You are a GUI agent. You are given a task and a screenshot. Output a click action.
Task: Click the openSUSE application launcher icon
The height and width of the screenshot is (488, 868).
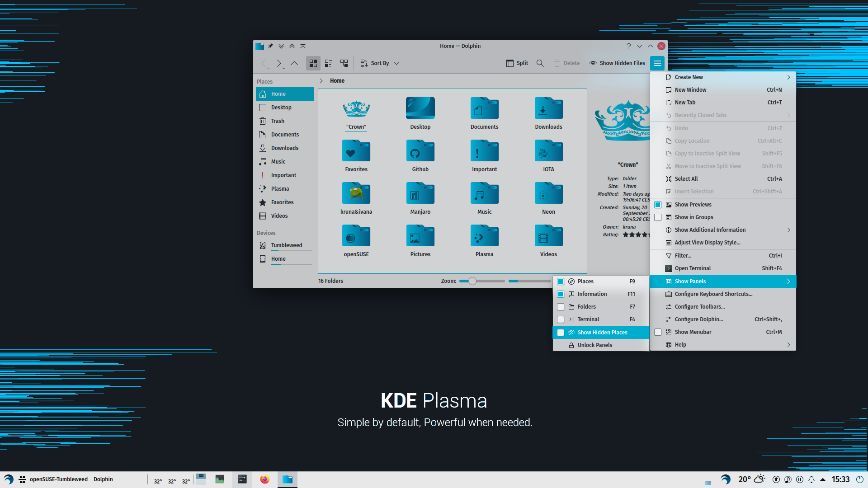(9, 479)
